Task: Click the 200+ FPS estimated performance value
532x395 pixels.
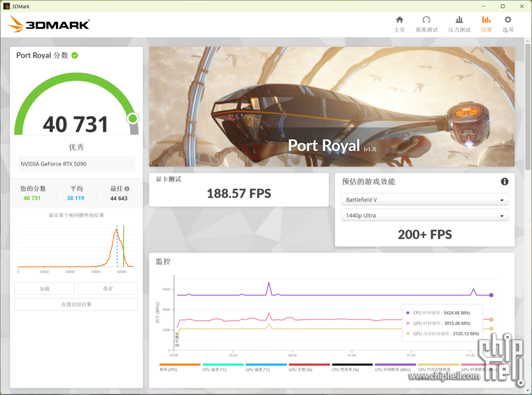Action: tap(425, 235)
